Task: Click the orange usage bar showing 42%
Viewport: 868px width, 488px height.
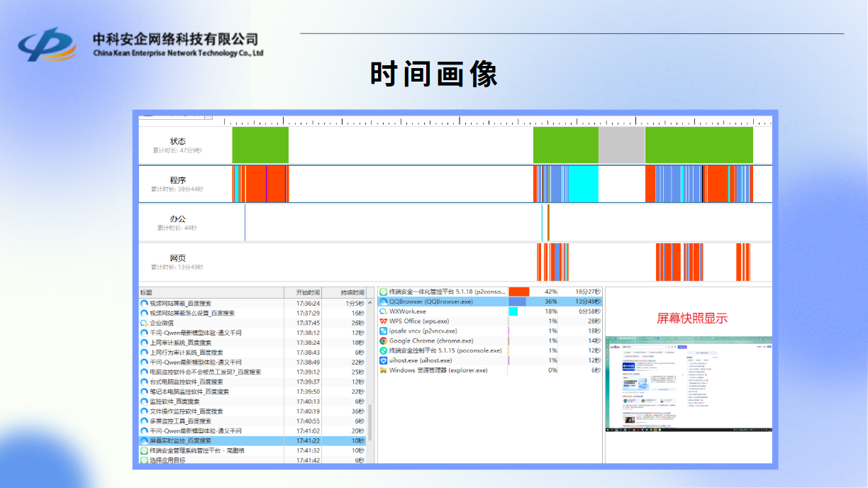Action: click(519, 292)
